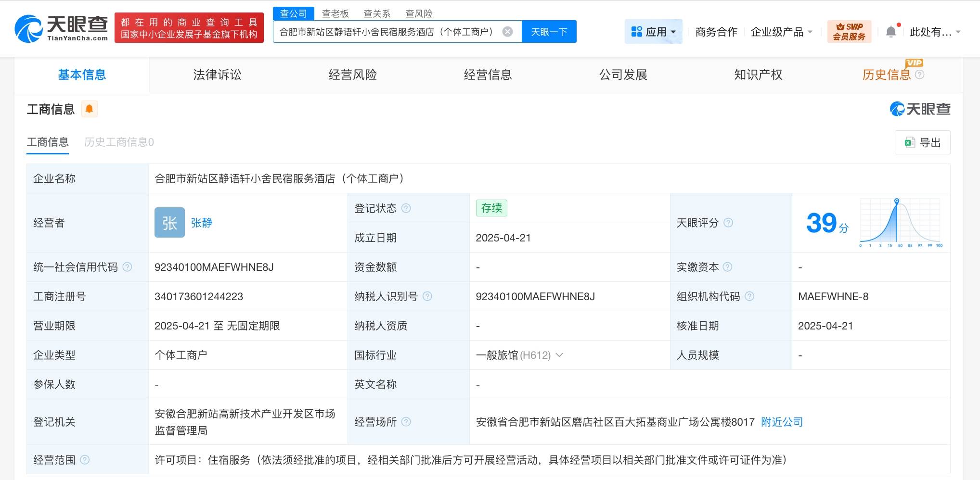This screenshot has height=480, width=980.
Task: Switch to the 历史工商信息 tab
Action: tap(118, 142)
